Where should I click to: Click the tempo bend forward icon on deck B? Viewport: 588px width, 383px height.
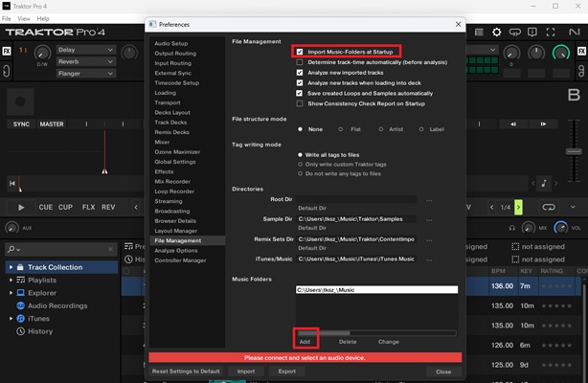coord(543,124)
